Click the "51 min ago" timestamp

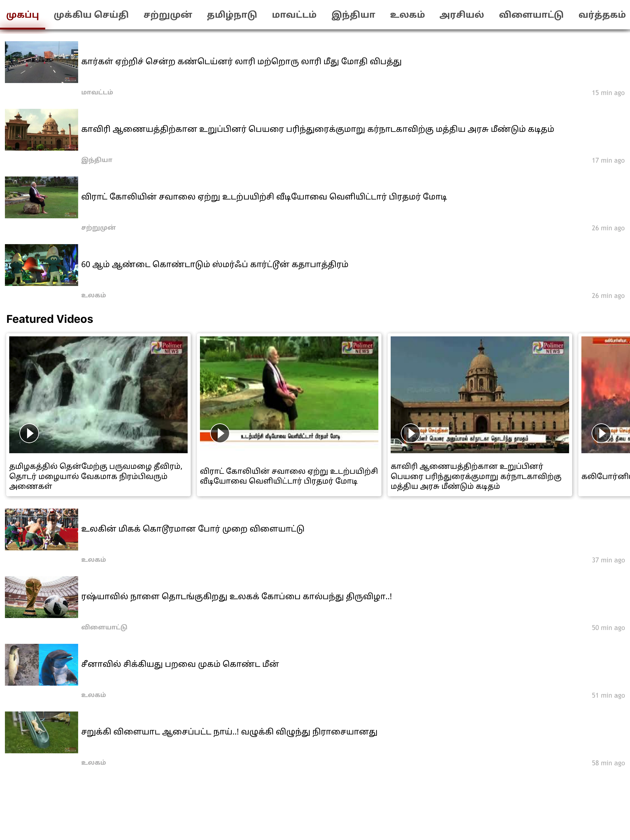(608, 695)
